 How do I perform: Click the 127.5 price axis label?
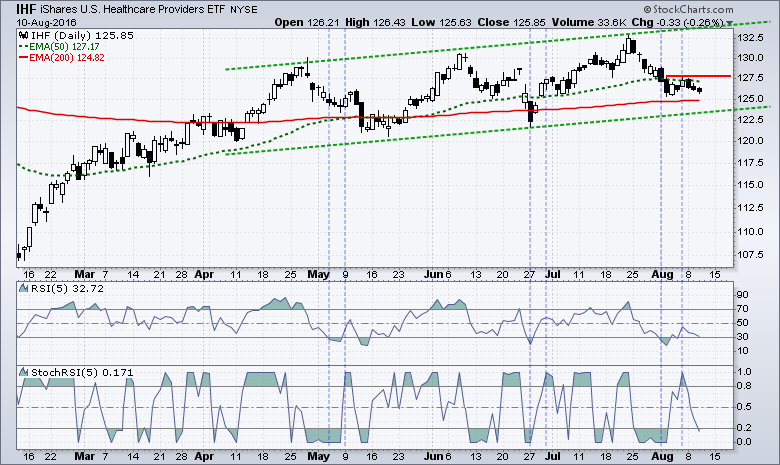pos(750,78)
